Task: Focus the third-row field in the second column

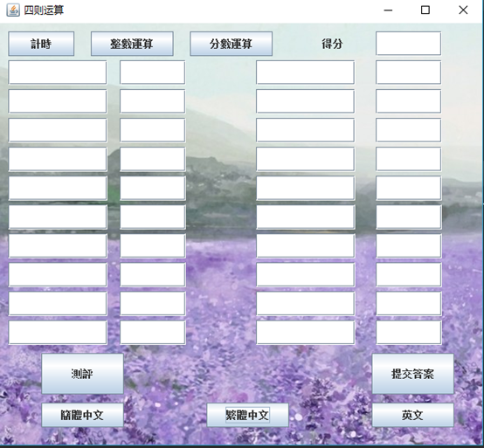Action: [x=153, y=130]
